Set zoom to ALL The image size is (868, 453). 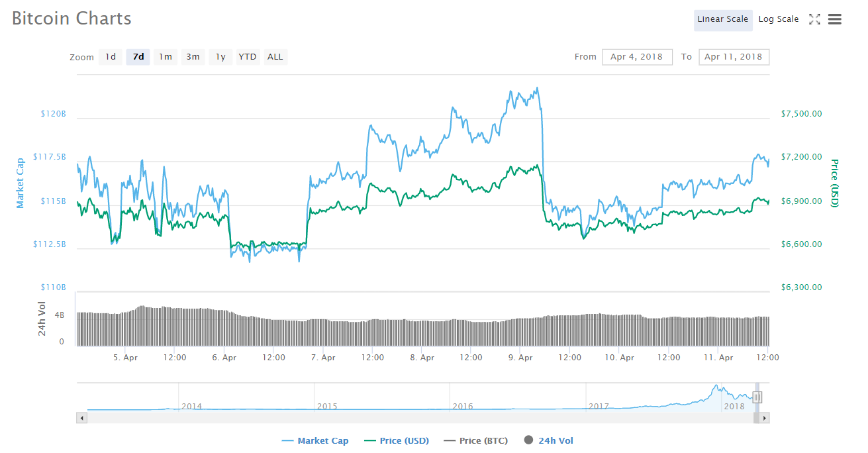[275, 57]
